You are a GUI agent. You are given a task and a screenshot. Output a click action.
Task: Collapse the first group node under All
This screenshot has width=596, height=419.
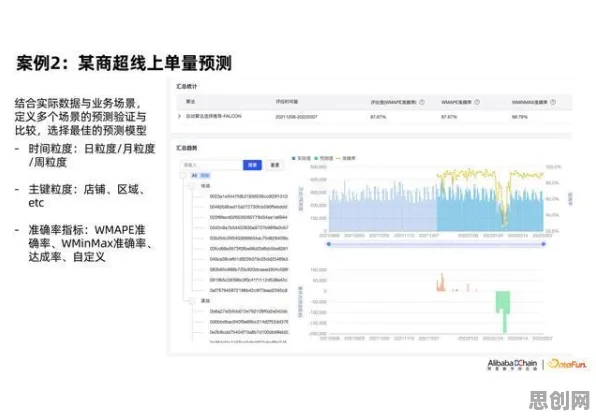192,186
